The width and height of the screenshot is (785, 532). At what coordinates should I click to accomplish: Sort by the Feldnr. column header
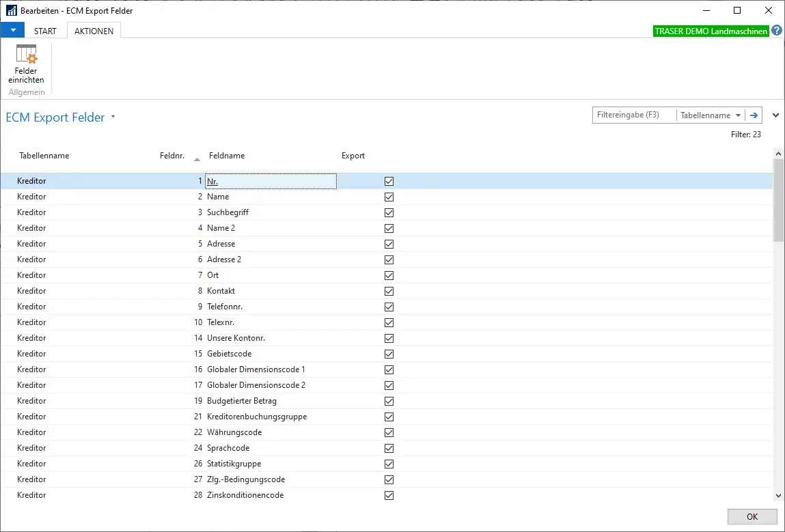[x=171, y=156]
